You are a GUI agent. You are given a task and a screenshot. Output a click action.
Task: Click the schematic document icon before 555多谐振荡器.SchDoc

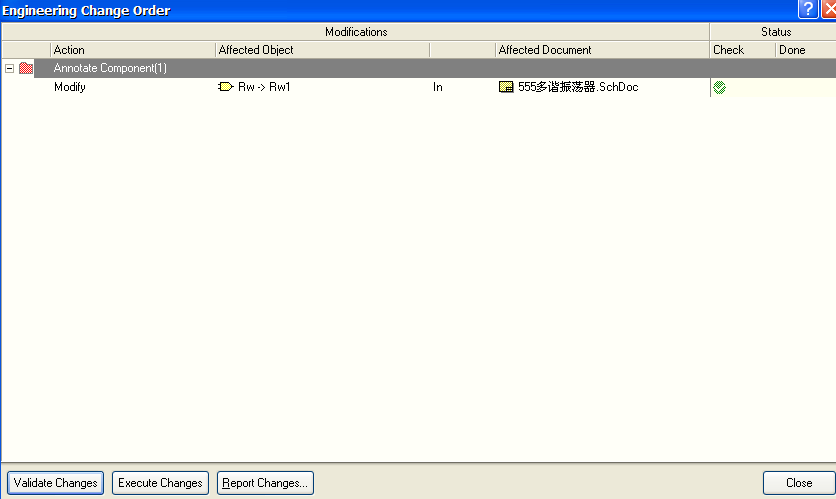506,87
